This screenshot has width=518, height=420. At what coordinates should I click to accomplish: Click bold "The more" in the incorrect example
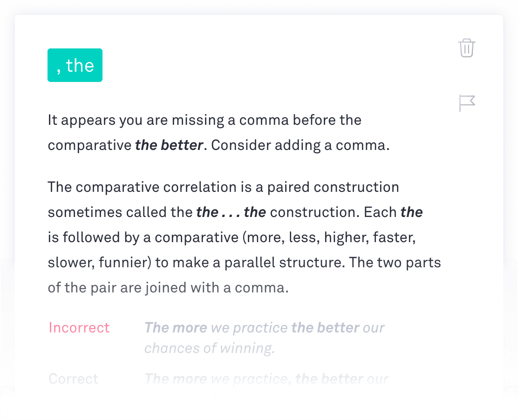[x=176, y=327]
